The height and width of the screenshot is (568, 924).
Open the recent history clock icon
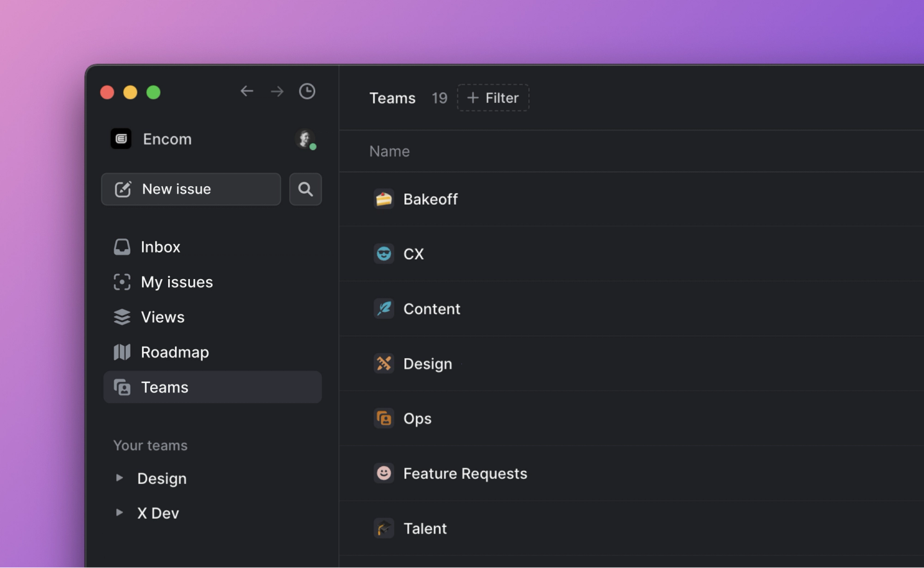click(307, 91)
